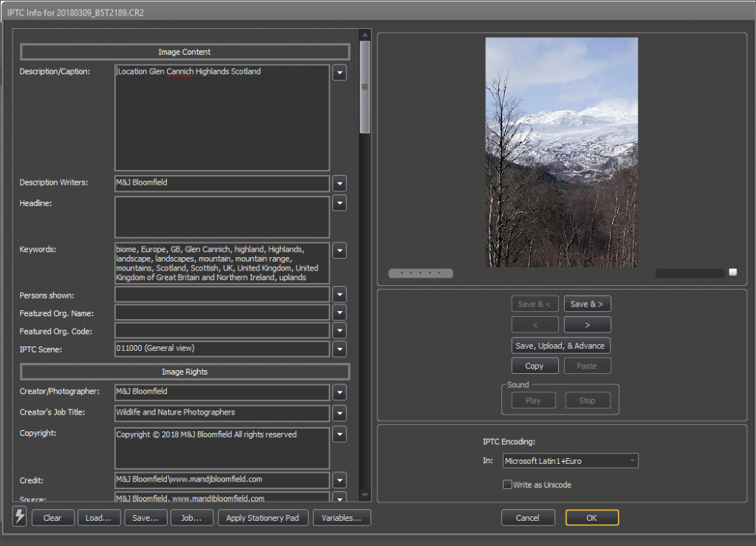Click the dark zoom slider below preview
The image size is (756, 546).
[690, 273]
